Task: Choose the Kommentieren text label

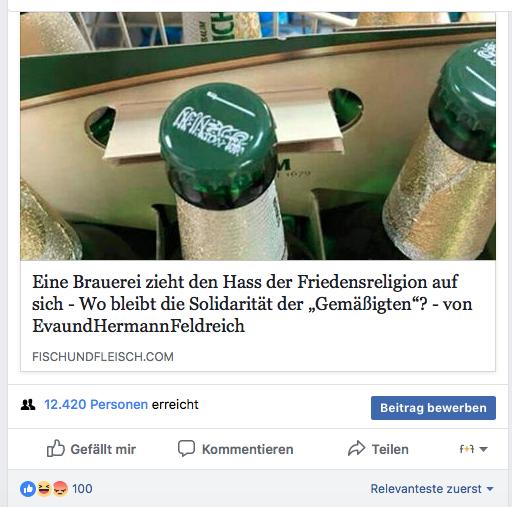Action: [248, 449]
